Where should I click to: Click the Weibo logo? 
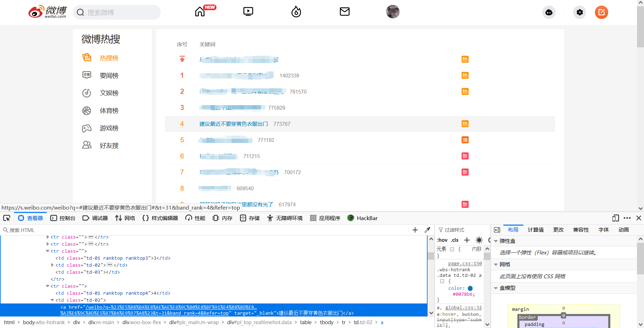[x=47, y=12]
